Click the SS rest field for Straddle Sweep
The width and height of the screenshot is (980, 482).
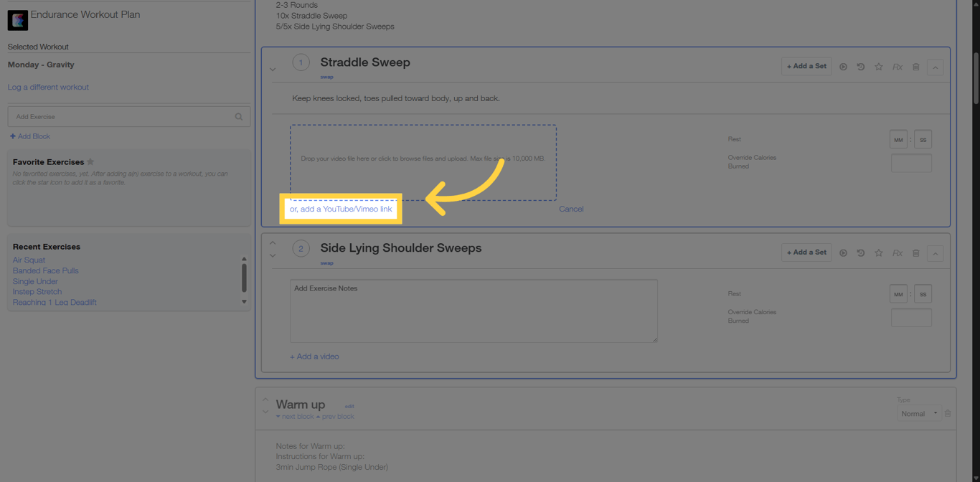coord(923,140)
